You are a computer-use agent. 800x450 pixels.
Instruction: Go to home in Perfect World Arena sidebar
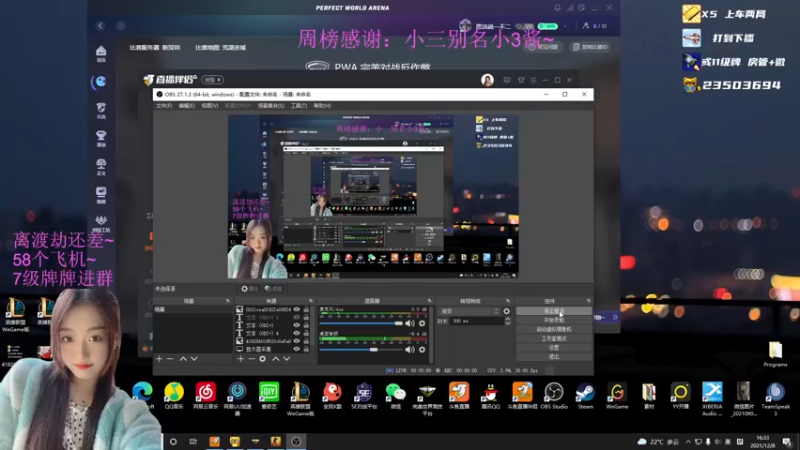tap(101, 53)
